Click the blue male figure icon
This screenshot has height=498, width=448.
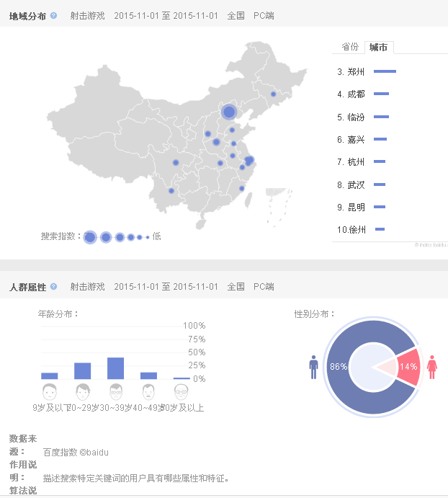313,366
